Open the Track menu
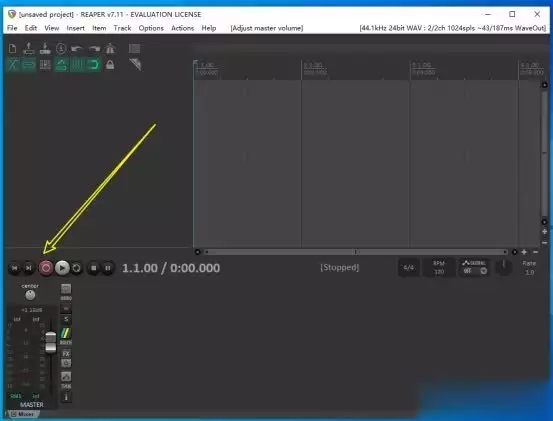This screenshot has width=553, height=421. [x=122, y=28]
